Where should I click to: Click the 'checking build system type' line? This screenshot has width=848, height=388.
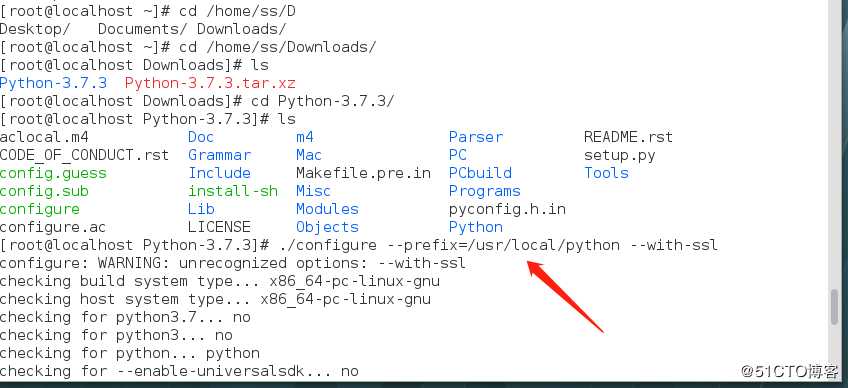pyautogui.click(x=220, y=281)
